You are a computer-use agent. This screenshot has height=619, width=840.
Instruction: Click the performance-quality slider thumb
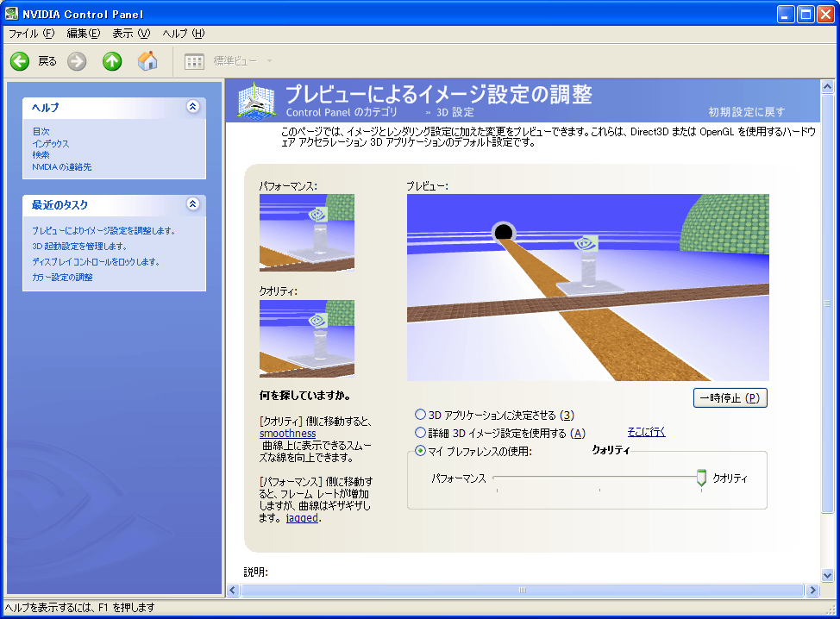701,478
